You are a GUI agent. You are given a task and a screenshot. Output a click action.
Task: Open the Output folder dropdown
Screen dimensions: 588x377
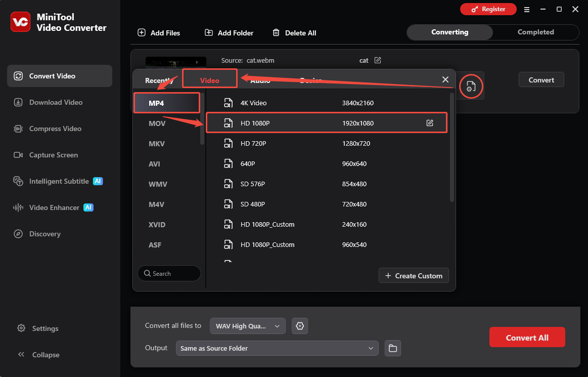[x=277, y=348]
